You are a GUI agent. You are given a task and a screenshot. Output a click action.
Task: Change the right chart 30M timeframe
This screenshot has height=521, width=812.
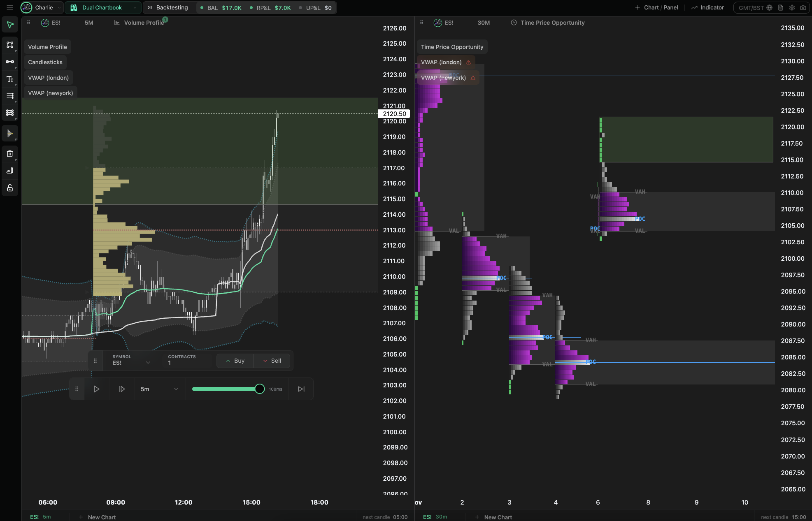point(484,23)
